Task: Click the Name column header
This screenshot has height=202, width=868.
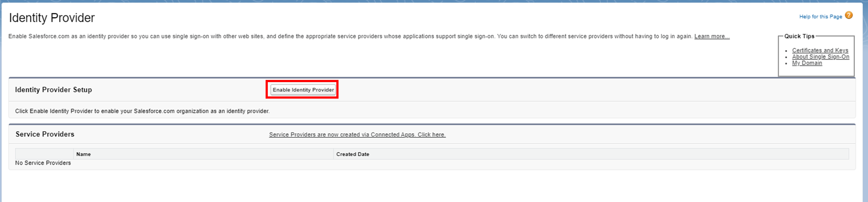Action: [x=204, y=154]
